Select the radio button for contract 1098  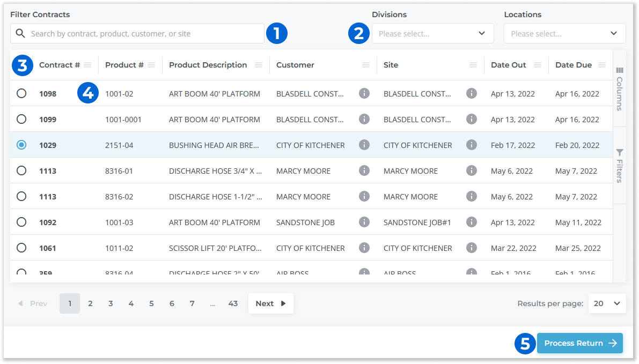(21, 93)
